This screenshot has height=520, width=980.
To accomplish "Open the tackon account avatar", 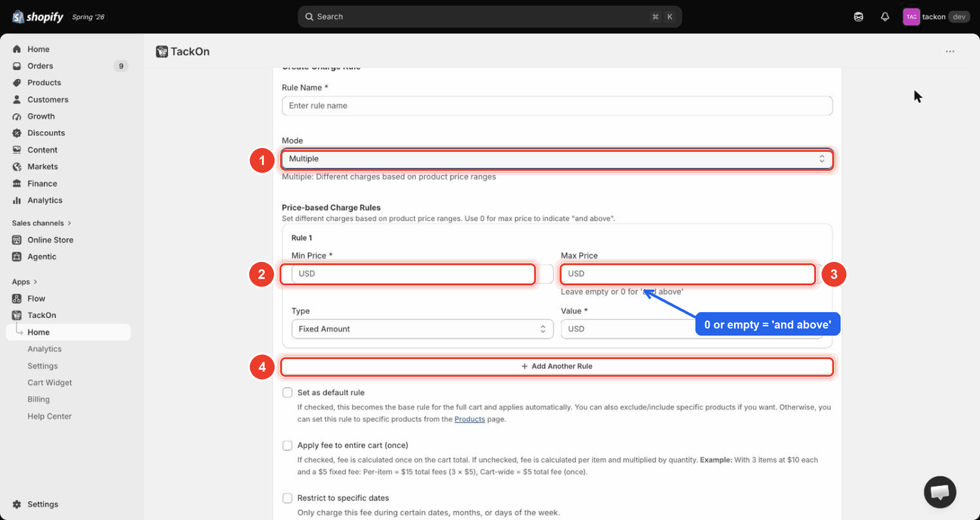I will 911,17.
